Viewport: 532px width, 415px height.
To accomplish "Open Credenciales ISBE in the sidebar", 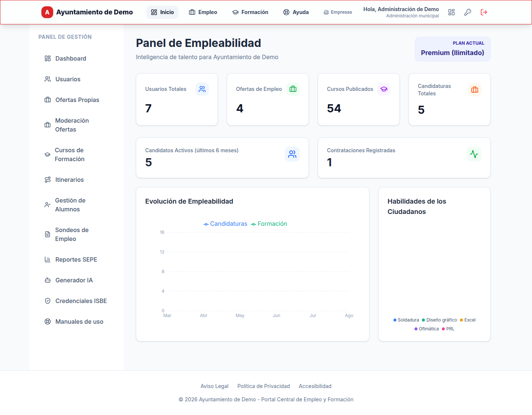I will tap(76, 301).
